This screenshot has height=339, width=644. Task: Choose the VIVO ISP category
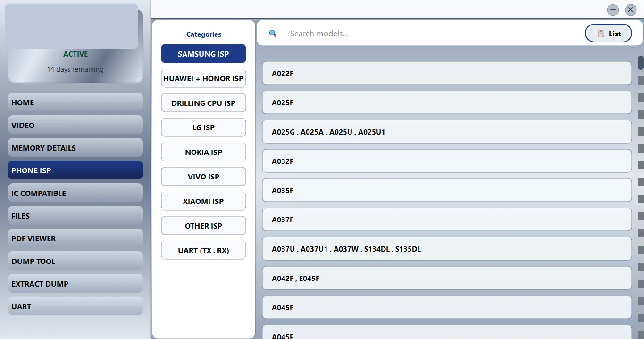click(x=203, y=177)
